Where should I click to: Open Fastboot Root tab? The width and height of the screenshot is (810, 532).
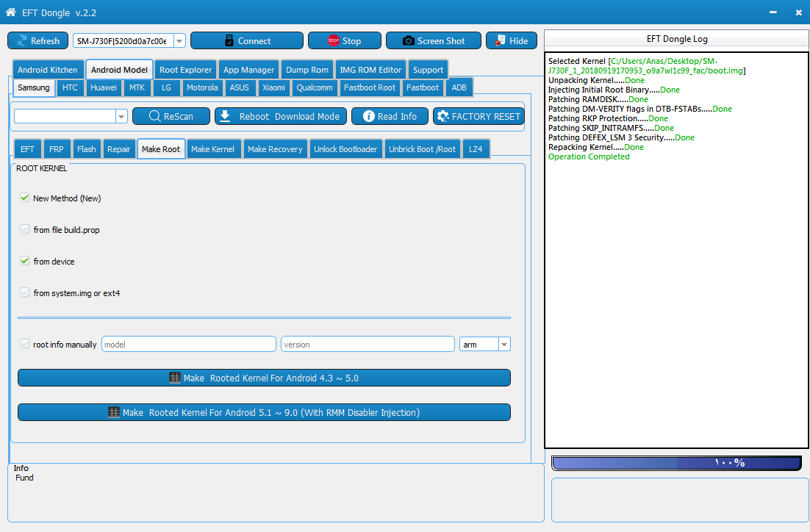(370, 87)
